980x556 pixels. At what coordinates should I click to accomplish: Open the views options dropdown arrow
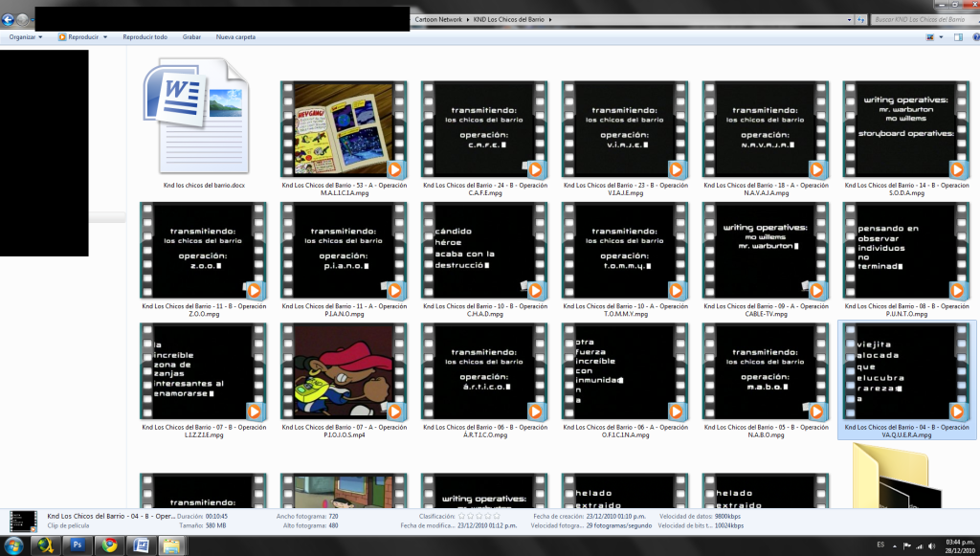click(x=941, y=37)
